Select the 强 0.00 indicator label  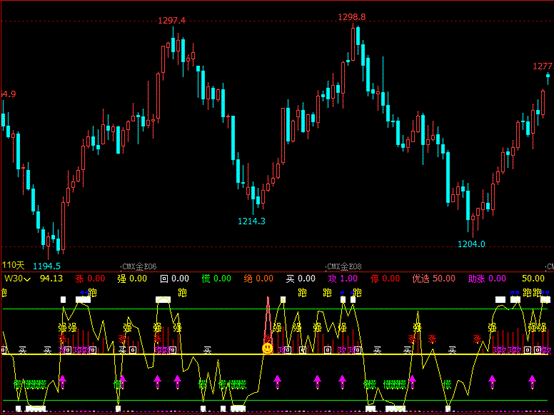pyautogui.click(x=132, y=279)
